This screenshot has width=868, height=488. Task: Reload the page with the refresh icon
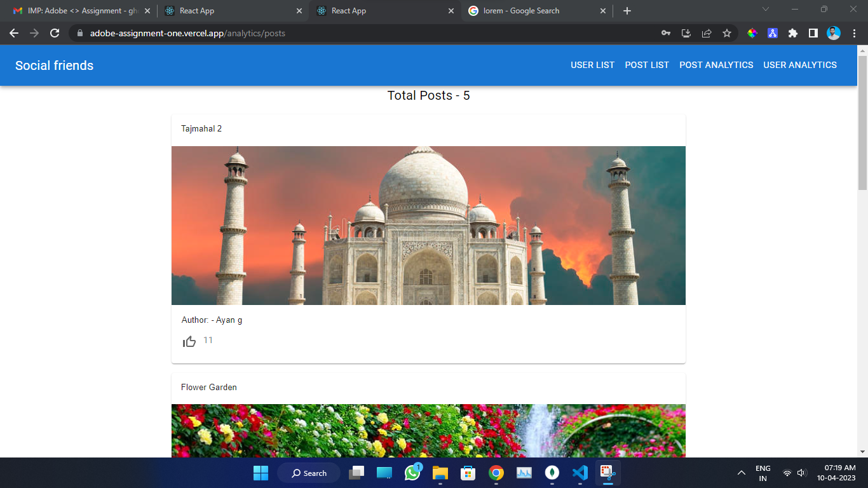55,33
